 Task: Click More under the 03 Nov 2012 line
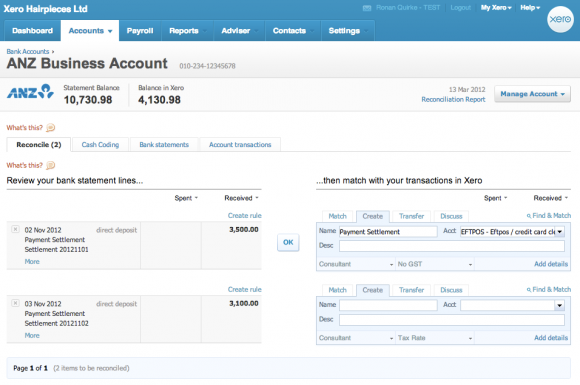pyautogui.click(x=32, y=335)
